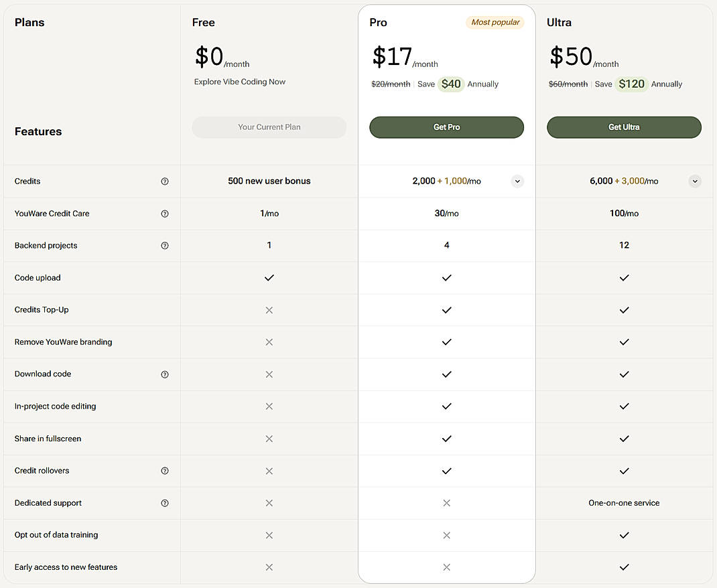
Task: Click Free plan Early access cross
Action: click(269, 567)
